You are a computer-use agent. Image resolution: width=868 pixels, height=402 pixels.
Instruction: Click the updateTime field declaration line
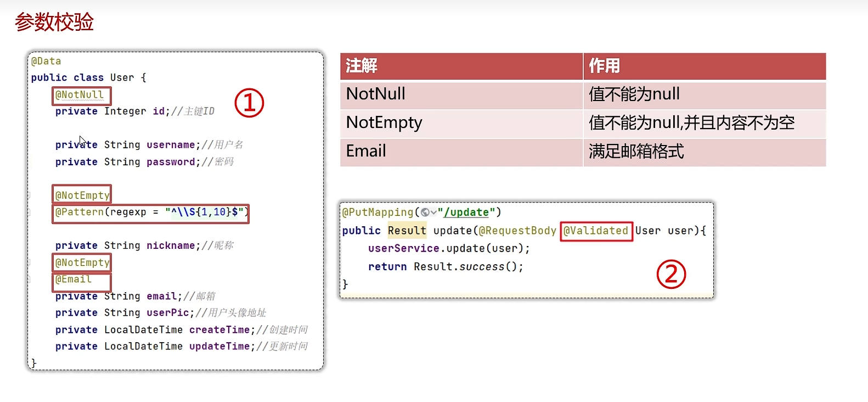point(182,346)
